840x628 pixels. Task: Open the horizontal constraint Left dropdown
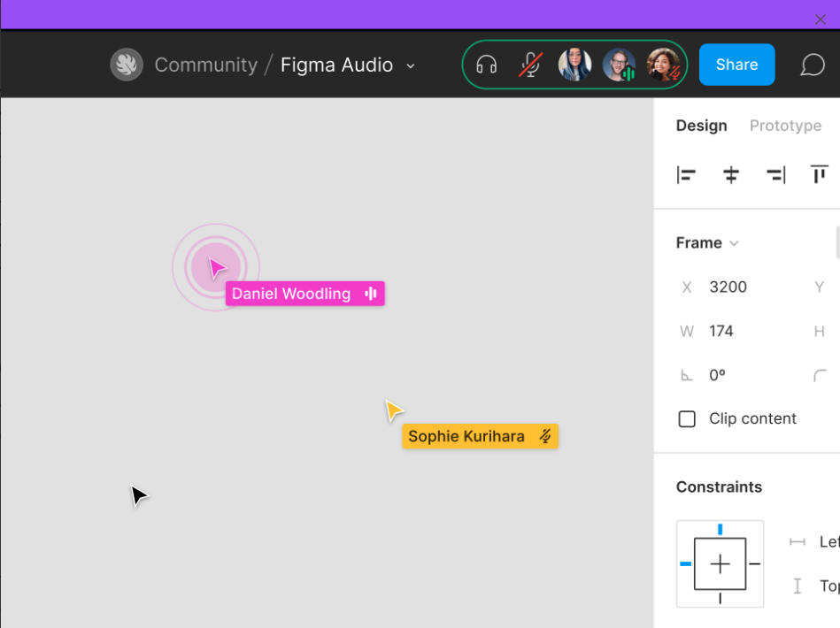point(829,542)
